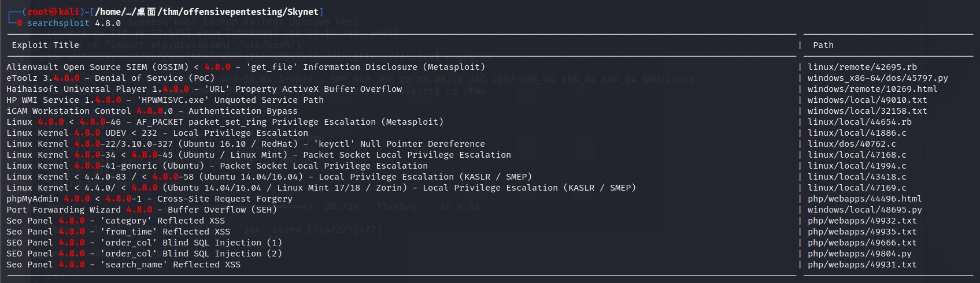Click path linux/remote/42695.rb
Screen dimensions: 980x283
863,67
